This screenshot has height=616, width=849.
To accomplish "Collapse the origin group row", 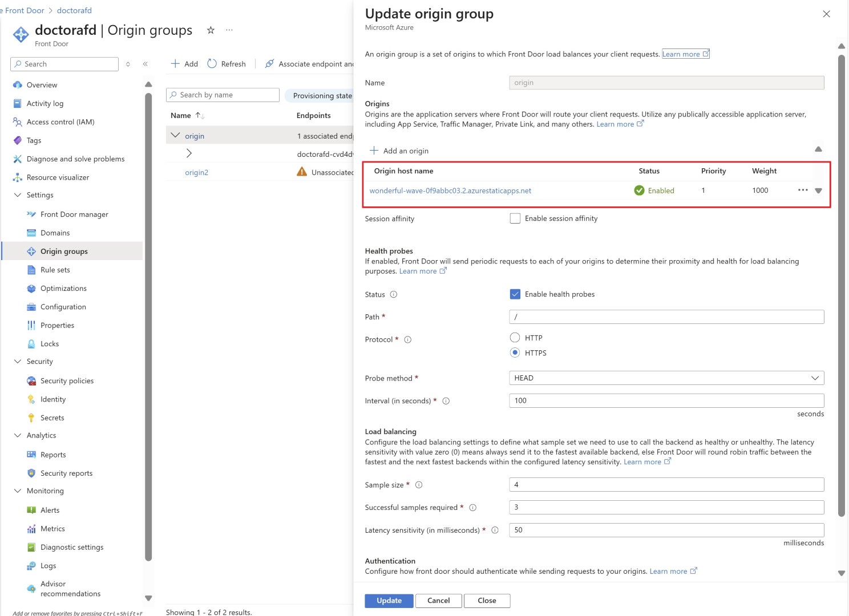I will tap(175, 135).
